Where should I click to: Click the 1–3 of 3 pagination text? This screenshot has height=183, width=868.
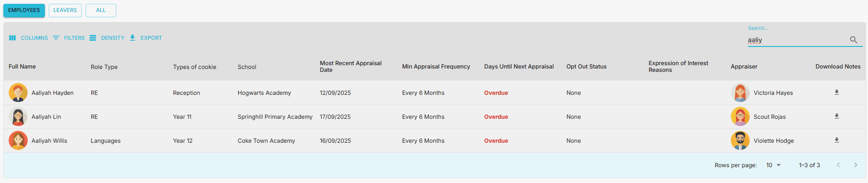pyautogui.click(x=809, y=165)
